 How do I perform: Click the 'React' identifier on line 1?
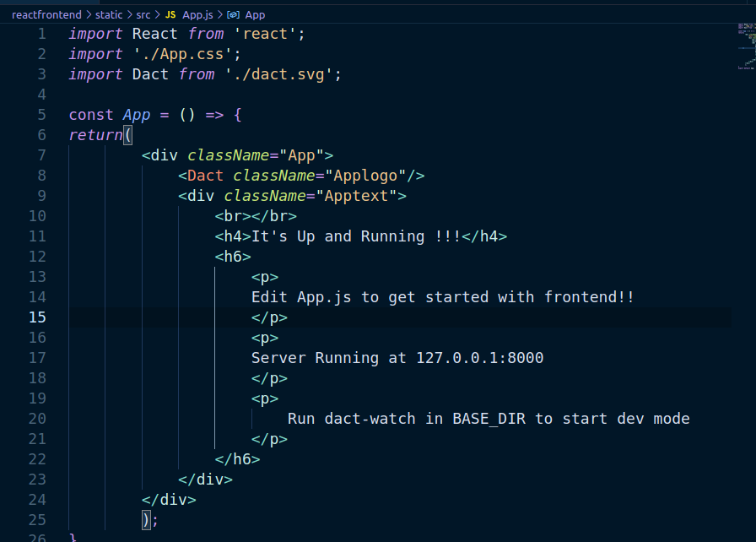[154, 34]
